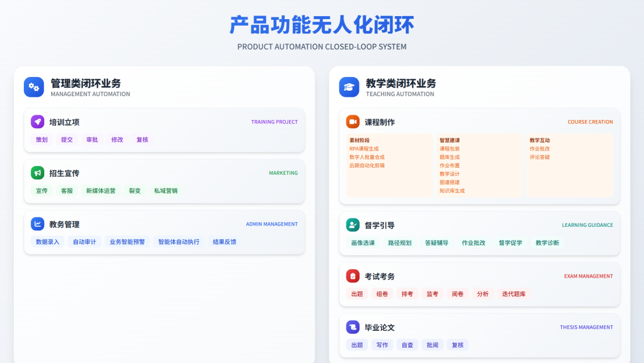Click the gears icon beside 管理类闭环业务

(x=34, y=87)
